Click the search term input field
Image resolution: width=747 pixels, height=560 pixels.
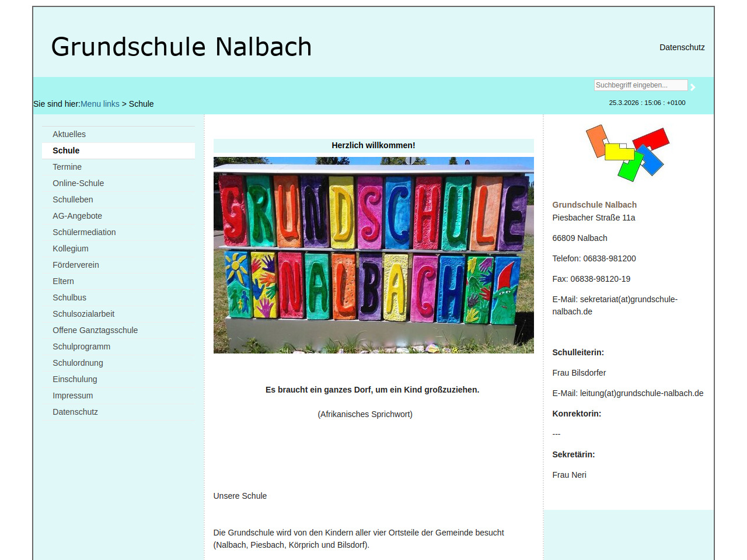coord(640,85)
